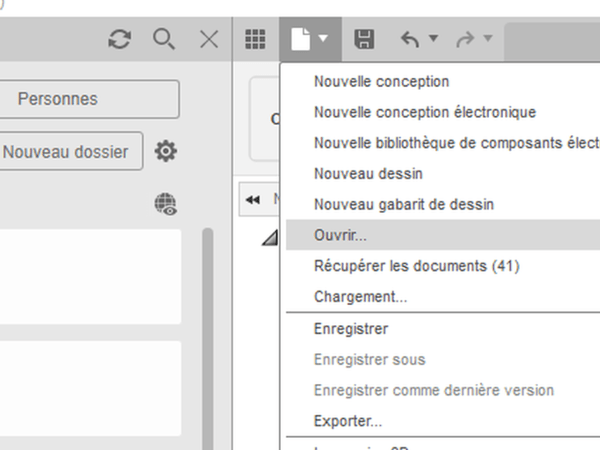Screen dimensions: 600x450
Task: Click the File document icon
Action: (300, 40)
